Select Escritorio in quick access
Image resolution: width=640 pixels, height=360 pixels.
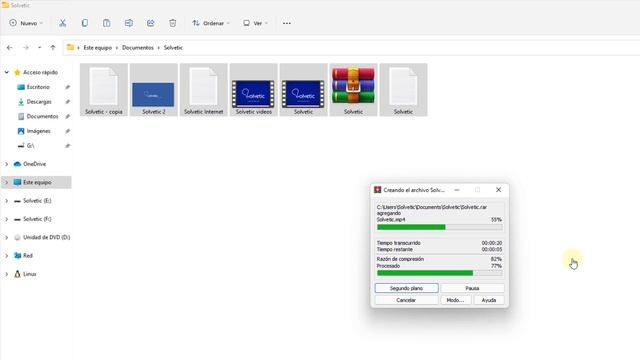[x=38, y=87]
